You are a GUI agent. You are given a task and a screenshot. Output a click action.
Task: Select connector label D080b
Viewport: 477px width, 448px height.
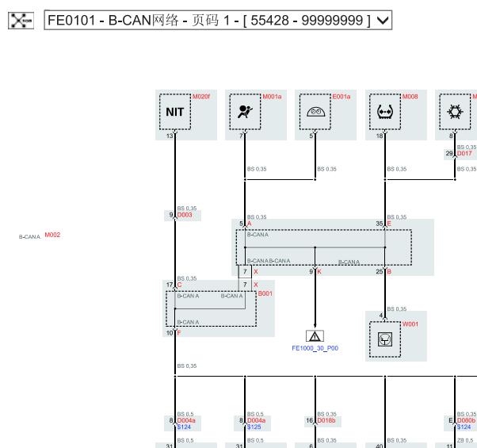(466, 420)
